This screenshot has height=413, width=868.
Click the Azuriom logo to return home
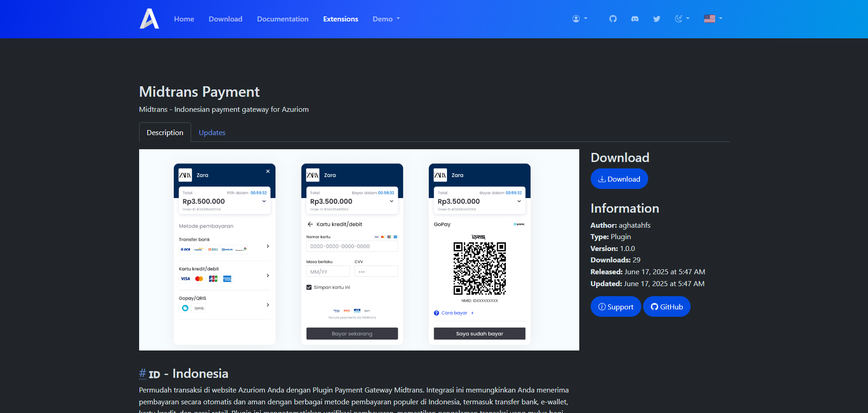point(149,19)
